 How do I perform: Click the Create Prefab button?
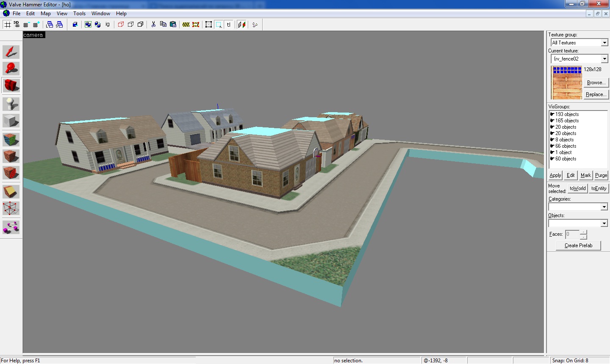click(578, 245)
